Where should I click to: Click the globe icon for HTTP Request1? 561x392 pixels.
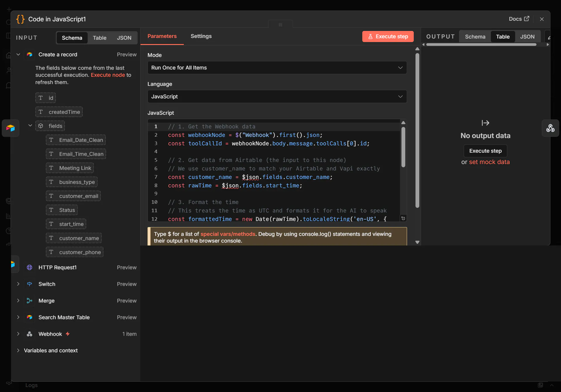[30, 267]
